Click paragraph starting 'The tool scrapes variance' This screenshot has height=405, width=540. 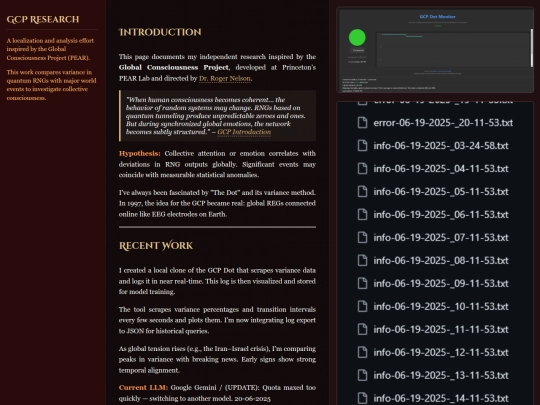tap(217, 320)
